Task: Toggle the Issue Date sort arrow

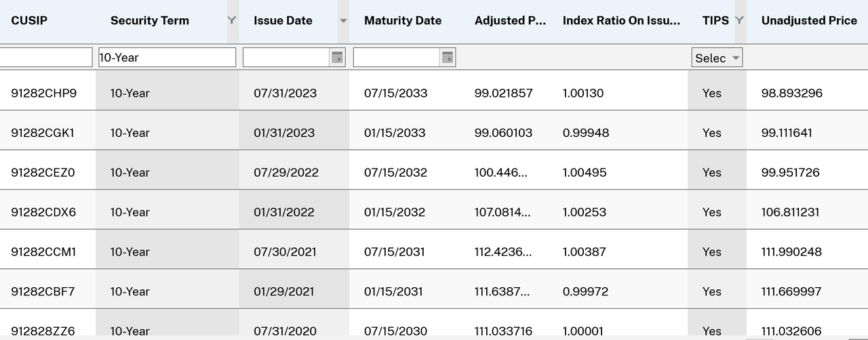Action: pyautogui.click(x=343, y=21)
